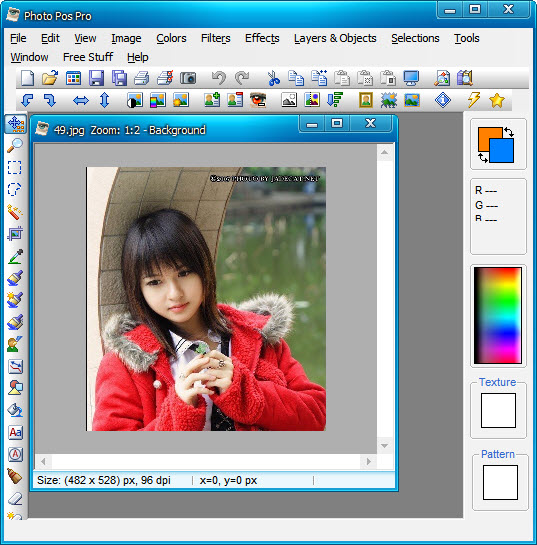Click the Save All icon
Screen dimensions: 537x545
(x=119, y=78)
